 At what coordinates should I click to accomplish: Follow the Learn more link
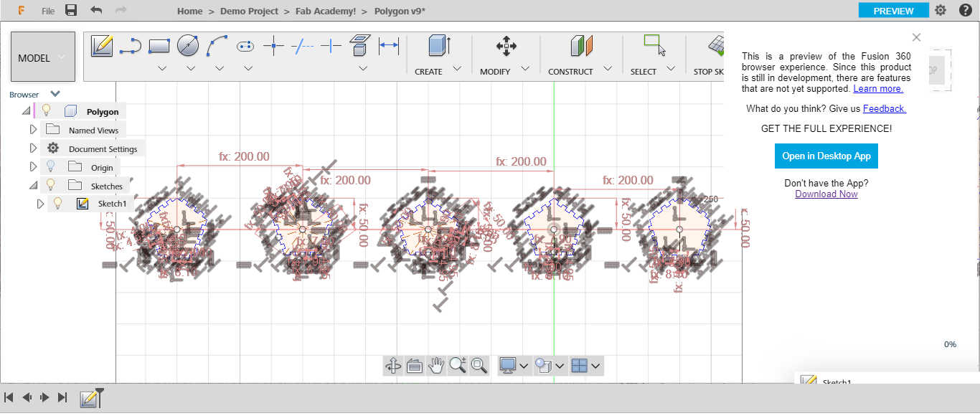click(878, 88)
